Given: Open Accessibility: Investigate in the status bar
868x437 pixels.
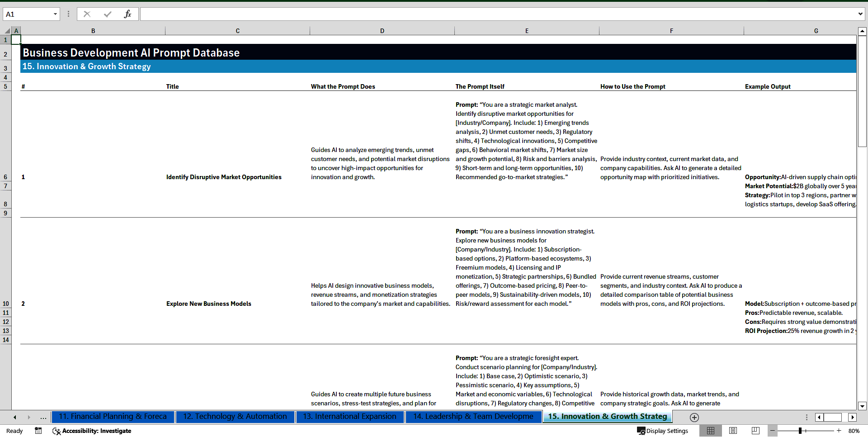Looking at the screenshot, I should [x=92, y=431].
